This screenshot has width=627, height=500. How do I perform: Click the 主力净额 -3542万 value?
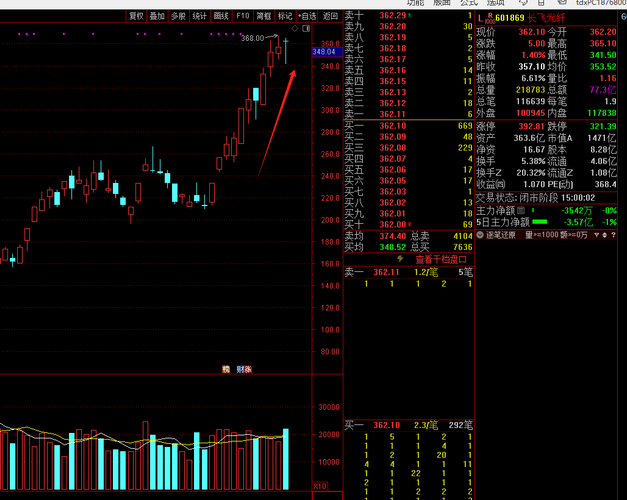(x=576, y=211)
